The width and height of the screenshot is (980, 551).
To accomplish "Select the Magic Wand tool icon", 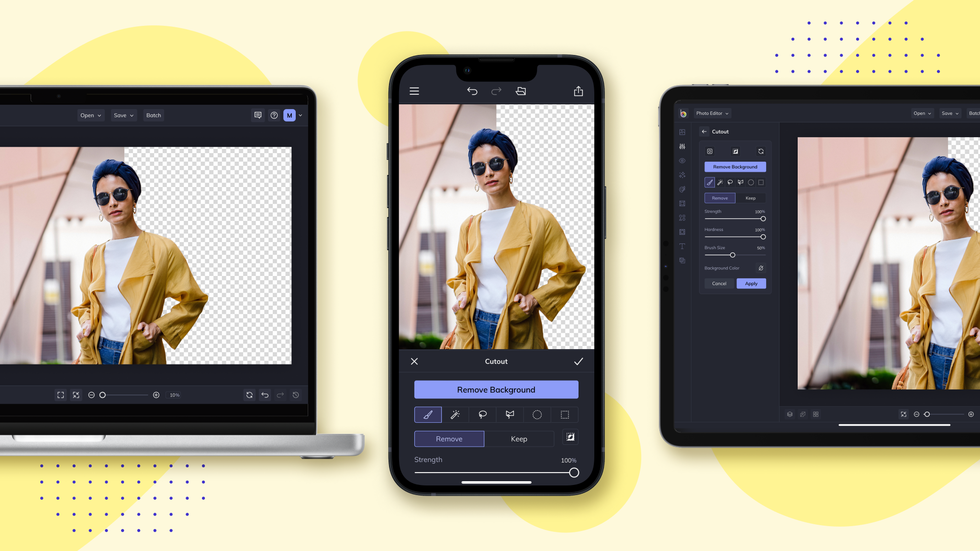I will [x=455, y=414].
